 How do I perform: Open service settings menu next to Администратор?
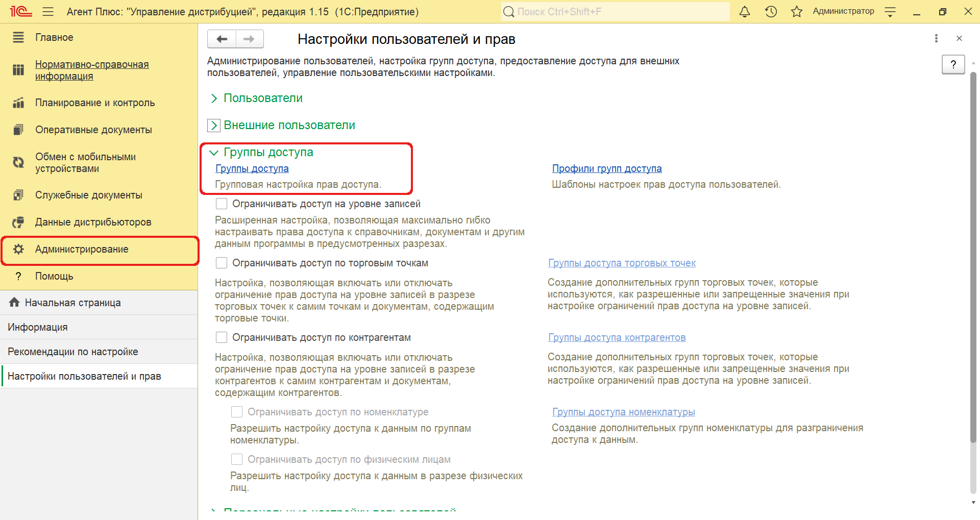[x=890, y=12]
